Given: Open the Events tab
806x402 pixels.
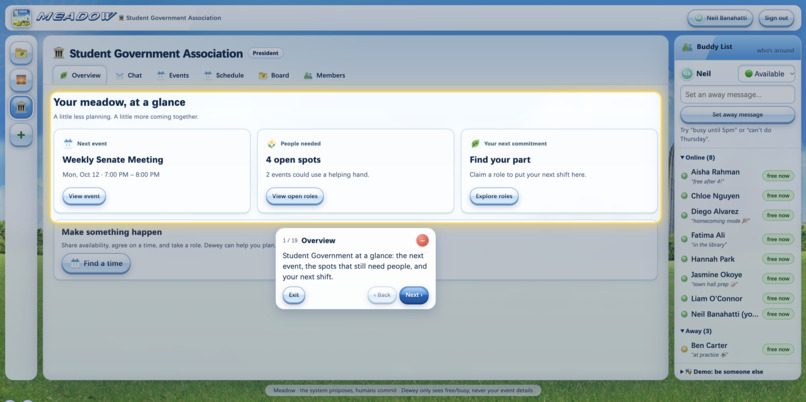Looking at the screenshot, I should pos(173,75).
